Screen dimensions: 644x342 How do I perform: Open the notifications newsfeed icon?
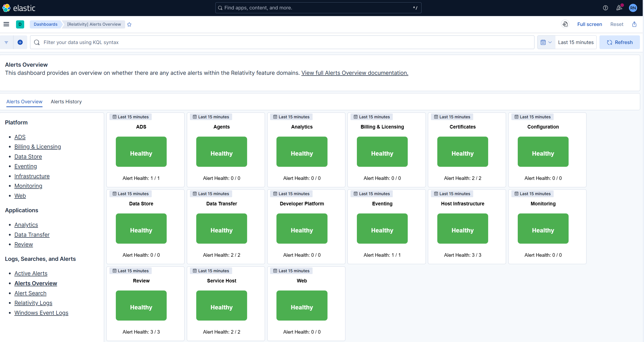coord(619,8)
